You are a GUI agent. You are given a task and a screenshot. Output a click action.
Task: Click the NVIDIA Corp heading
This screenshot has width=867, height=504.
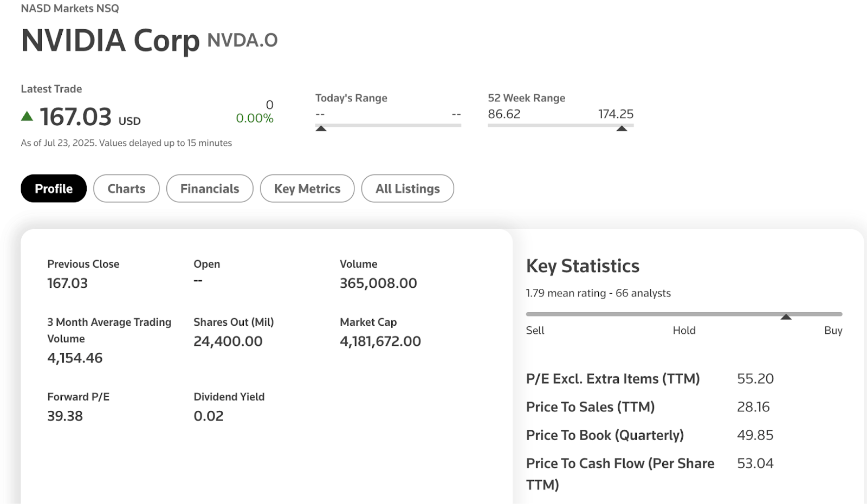point(111,41)
